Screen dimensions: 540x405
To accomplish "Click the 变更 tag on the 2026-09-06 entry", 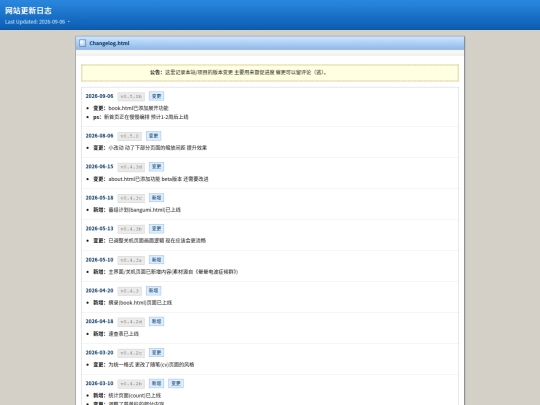I will pyautogui.click(x=156, y=96).
